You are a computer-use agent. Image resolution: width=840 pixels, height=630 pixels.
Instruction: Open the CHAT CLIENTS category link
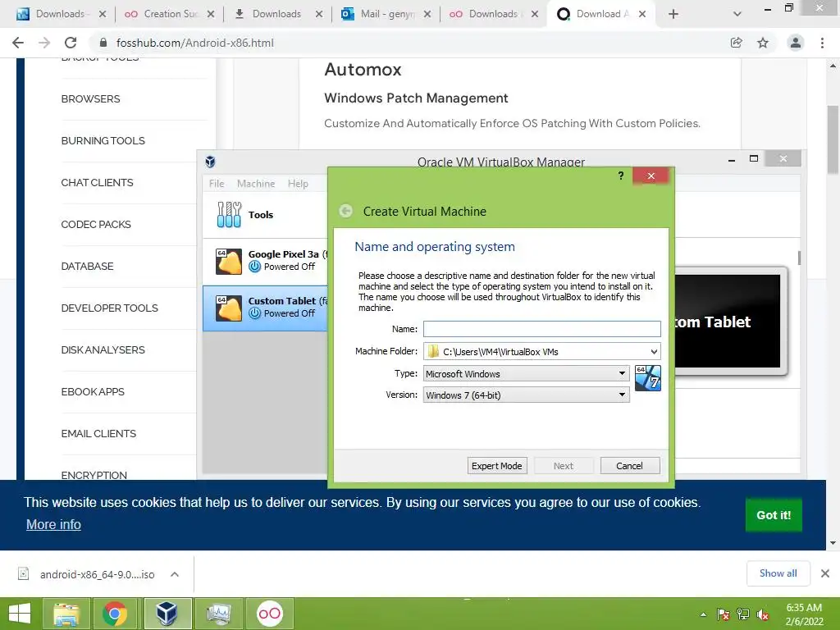(97, 182)
